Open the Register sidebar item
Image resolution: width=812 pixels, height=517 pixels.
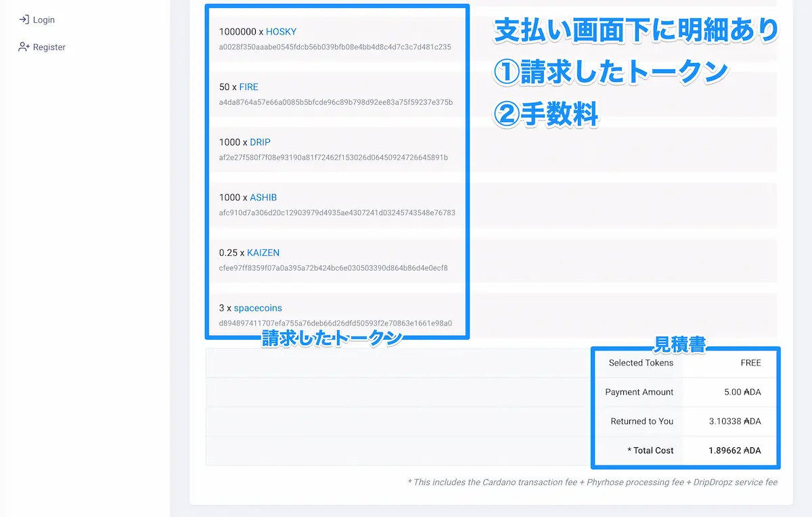(42, 47)
